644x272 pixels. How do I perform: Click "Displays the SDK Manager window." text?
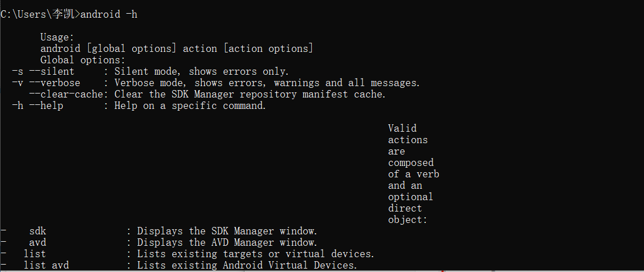point(227,231)
